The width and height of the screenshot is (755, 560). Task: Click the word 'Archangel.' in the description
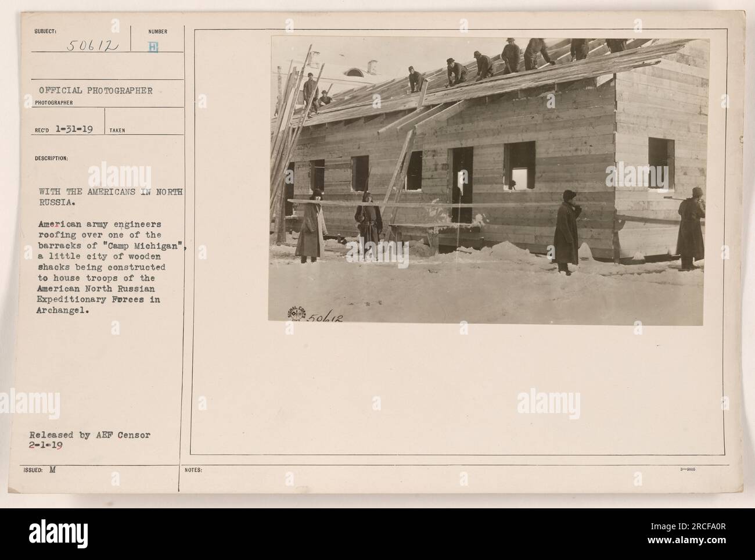click(x=64, y=310)
